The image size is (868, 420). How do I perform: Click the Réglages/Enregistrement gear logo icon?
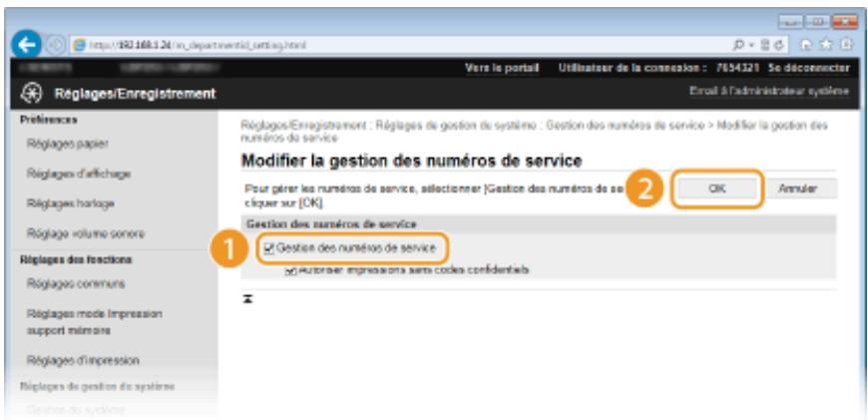[x=29, y=94]
